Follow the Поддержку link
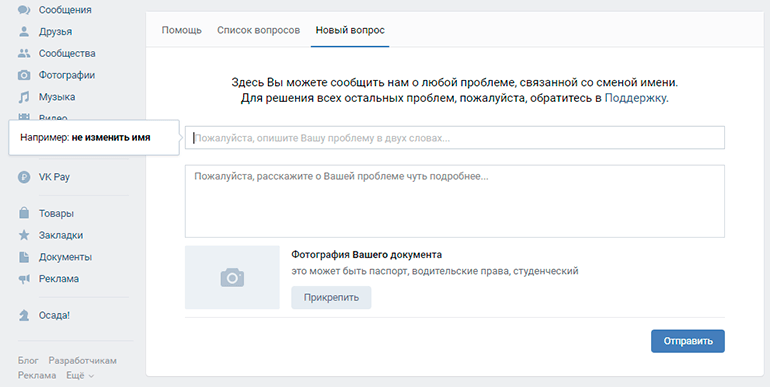The image size is (770, 387). [635, 98]
